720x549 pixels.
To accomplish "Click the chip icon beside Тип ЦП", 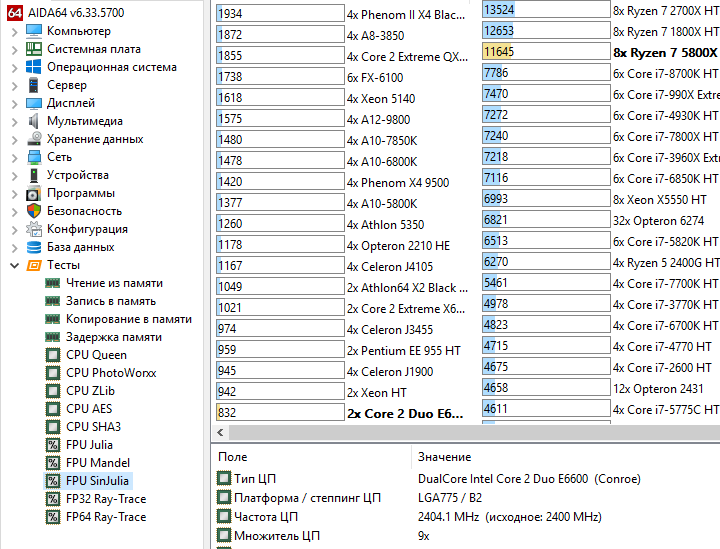I will [224, 478].
